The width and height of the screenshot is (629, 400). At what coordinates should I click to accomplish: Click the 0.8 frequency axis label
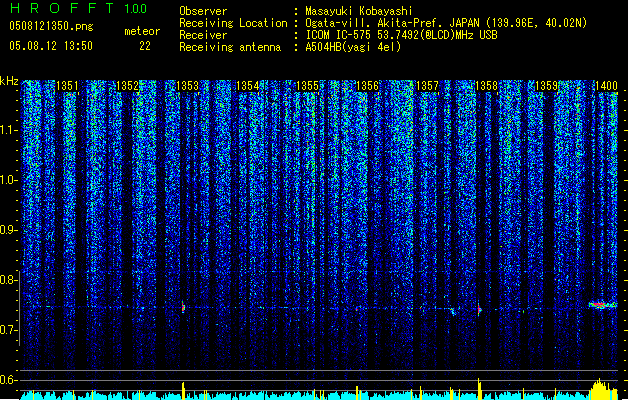8,280
